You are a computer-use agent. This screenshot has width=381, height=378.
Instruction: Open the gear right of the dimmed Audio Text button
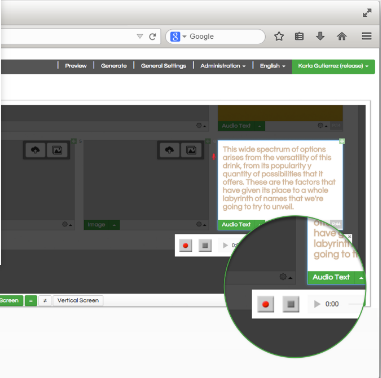click(321, 126)
